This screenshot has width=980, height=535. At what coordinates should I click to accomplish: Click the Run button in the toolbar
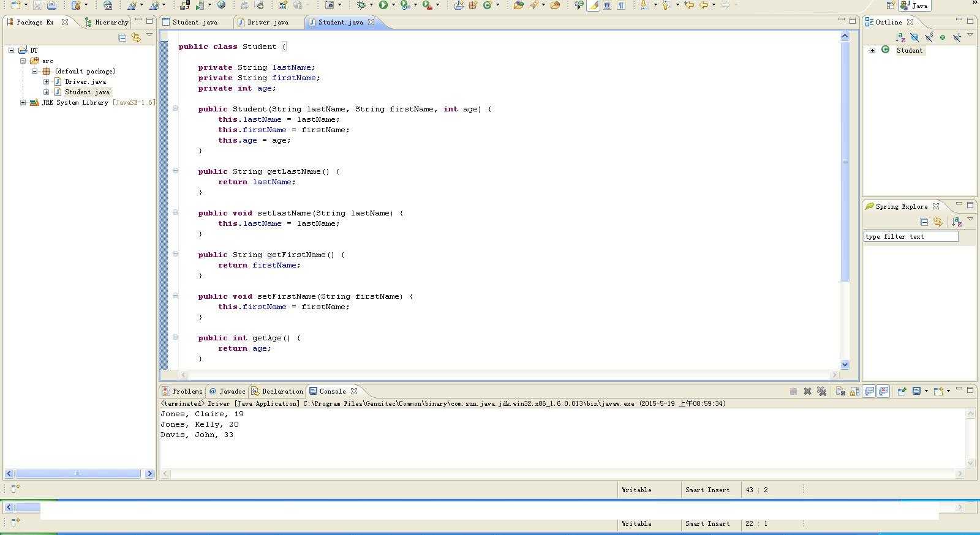383,5
